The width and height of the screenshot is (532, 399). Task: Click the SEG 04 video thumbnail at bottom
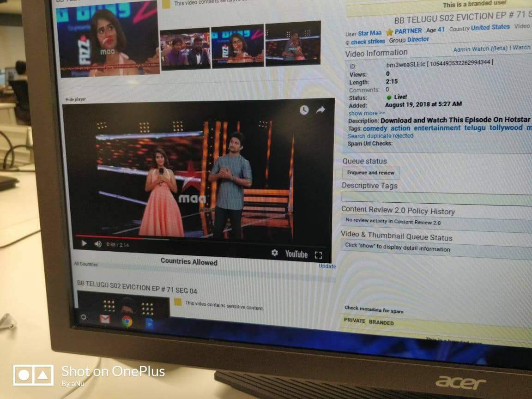tap(123, 304)
